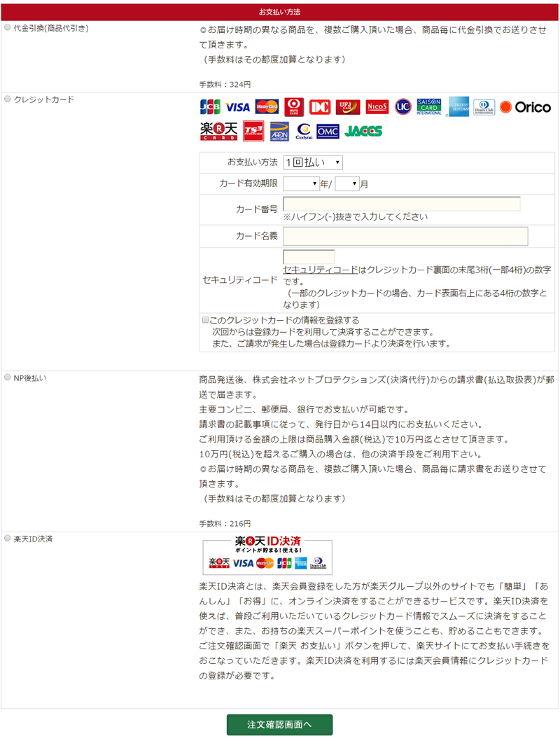
Task: Select the 楽天ID決済 payment option
Action: tap(8, 538)
